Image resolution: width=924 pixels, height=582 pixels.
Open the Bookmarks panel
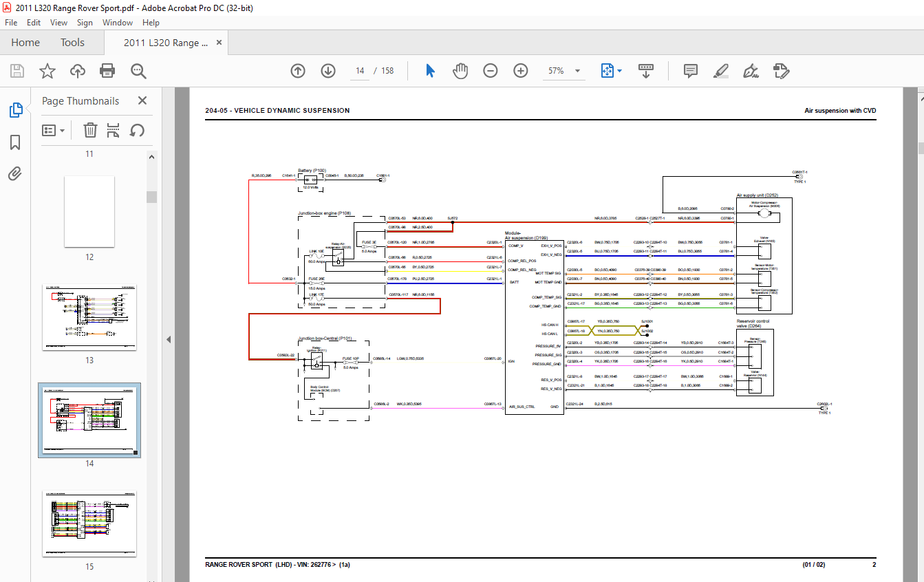tap(15, 142)
